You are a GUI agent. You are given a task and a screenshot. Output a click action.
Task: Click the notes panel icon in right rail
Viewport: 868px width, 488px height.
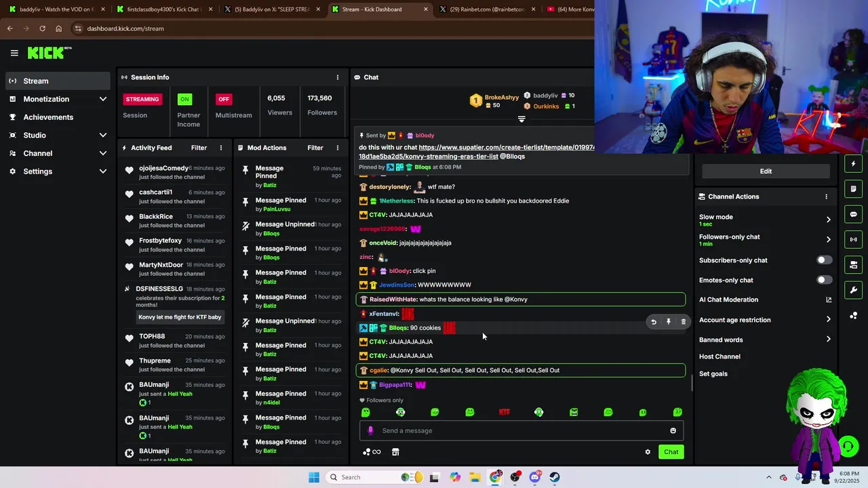[x=854, y=188]
